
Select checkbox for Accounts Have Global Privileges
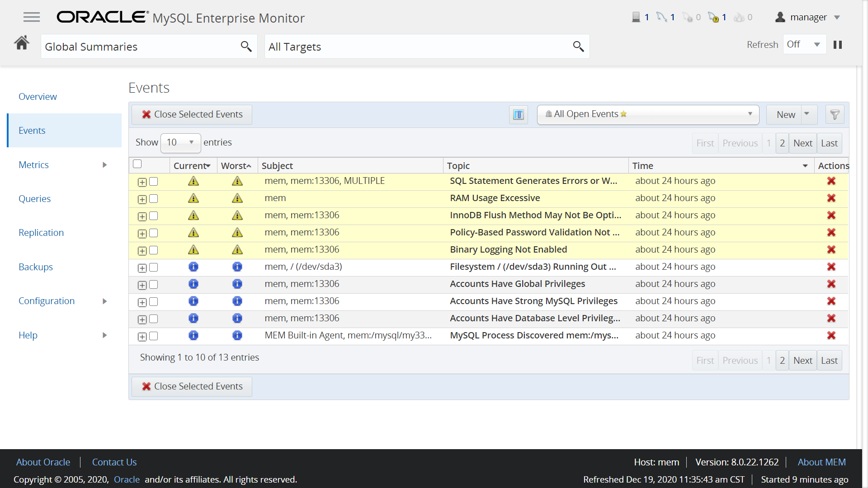154,285
